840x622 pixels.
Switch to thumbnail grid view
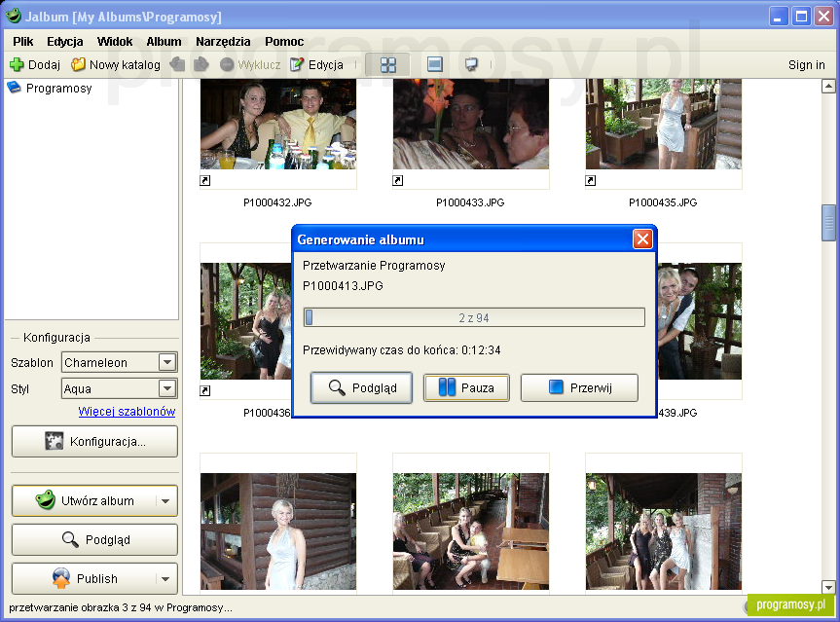tap(387, 65)
